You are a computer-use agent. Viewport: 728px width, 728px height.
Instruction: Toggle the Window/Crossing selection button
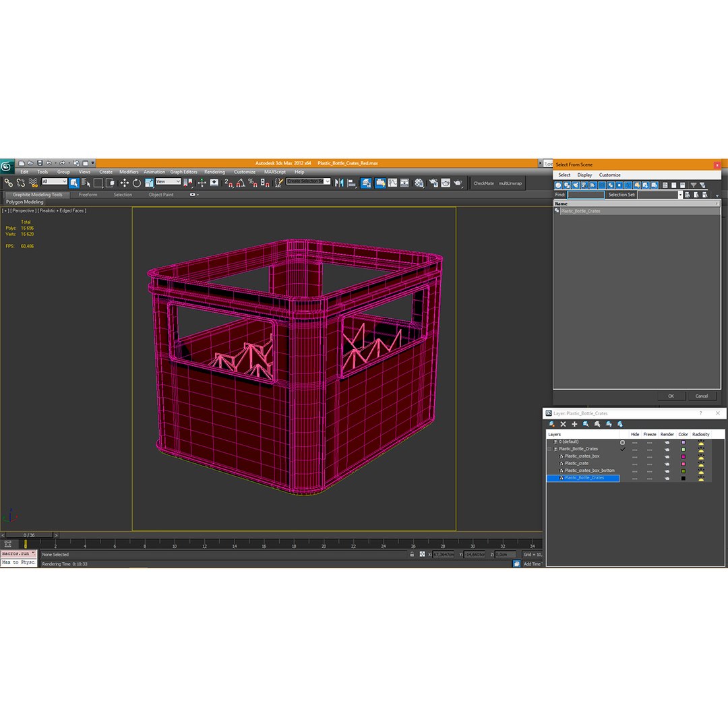pos(110,183)
